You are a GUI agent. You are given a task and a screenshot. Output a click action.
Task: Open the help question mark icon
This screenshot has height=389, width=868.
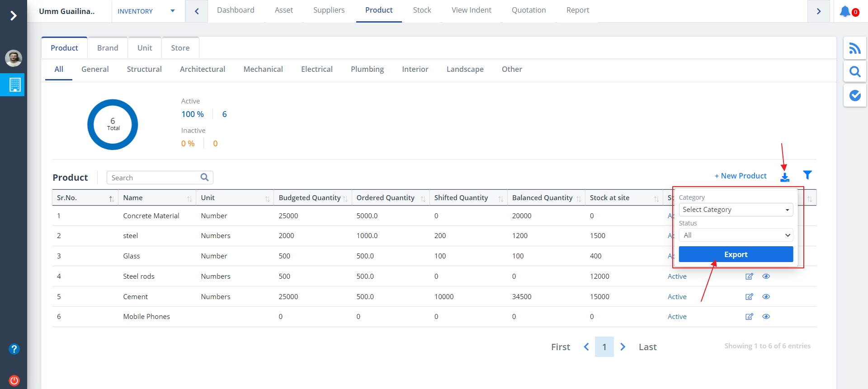pyautogui.click(x=14, y=349)
